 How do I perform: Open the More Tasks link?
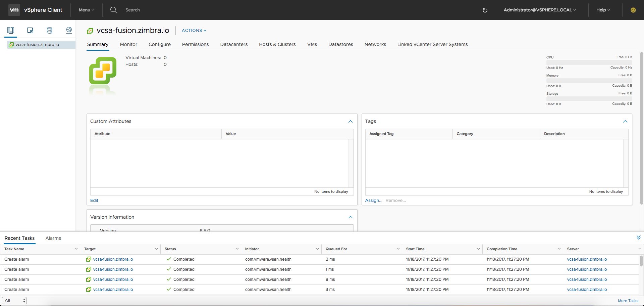(628, 301)
